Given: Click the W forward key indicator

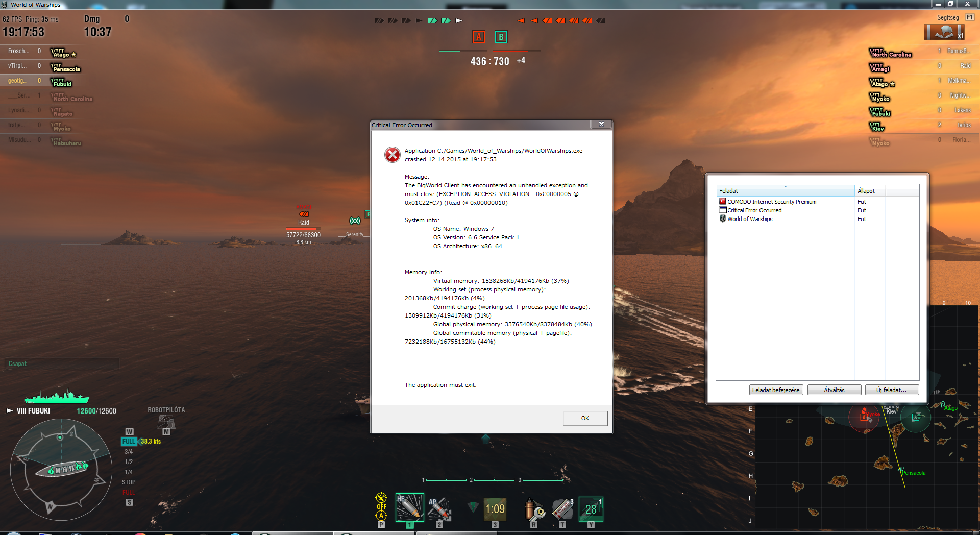Looking at the screenshot, I should pos(129,432).
